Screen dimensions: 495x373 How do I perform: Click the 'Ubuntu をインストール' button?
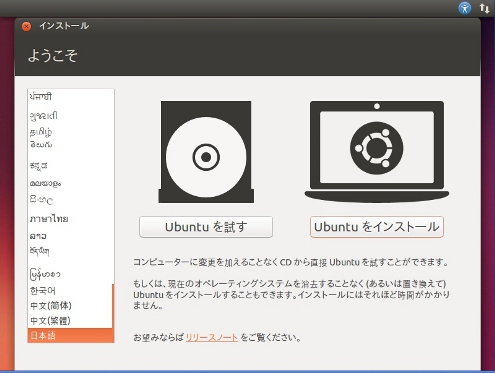pos(377,227)
